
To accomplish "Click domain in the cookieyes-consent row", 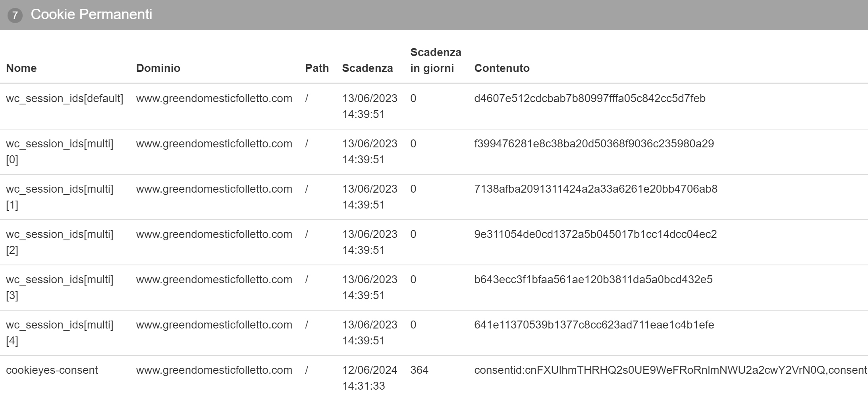I will (x=214, y=370).
